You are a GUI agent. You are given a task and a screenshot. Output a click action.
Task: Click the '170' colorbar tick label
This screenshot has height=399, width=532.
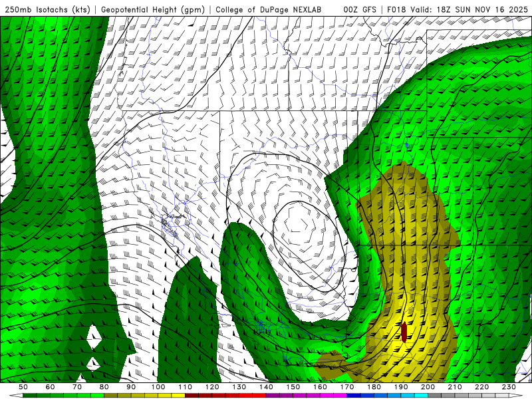[346, 387]
